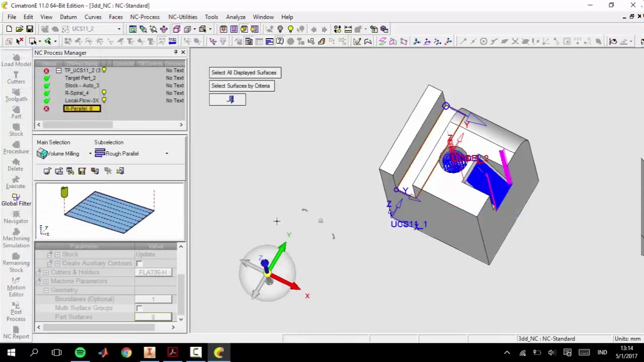Image resolution: width=644 pixels, height=362 pixels.
Task: Click the save-and-calculate procedure icon
Action: (x=82, y=171)
